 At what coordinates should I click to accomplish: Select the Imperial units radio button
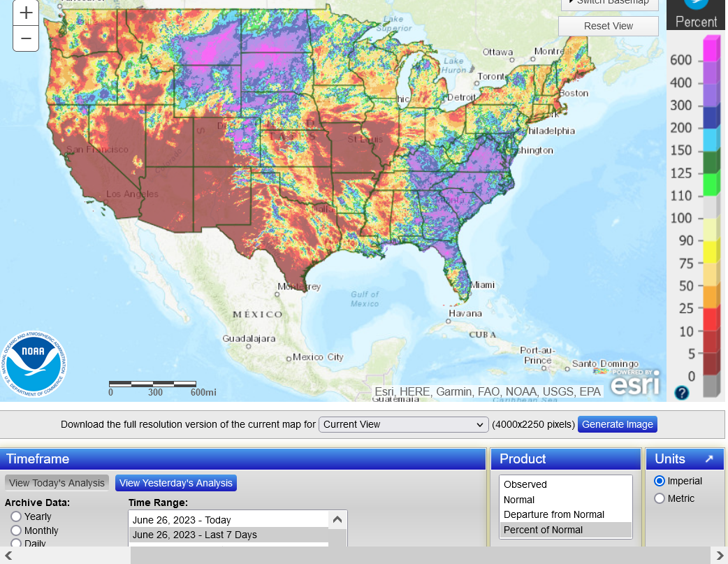click(660, 481)
